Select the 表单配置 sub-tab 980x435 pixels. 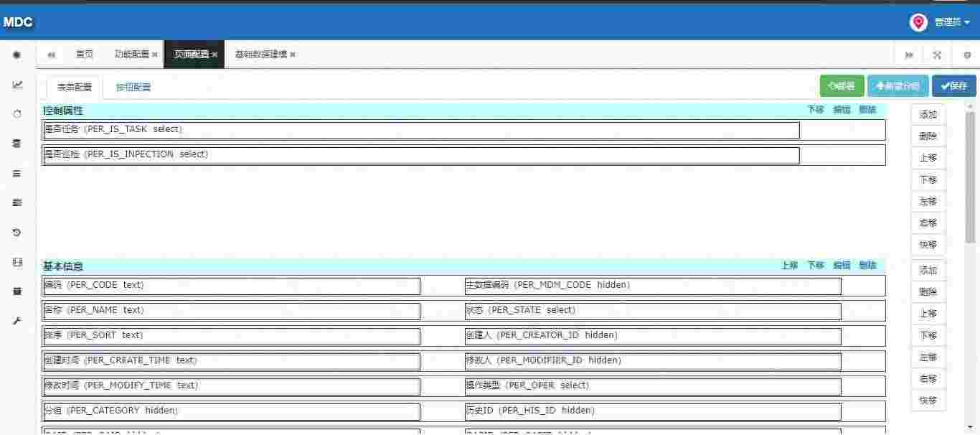tap(75, 88)
